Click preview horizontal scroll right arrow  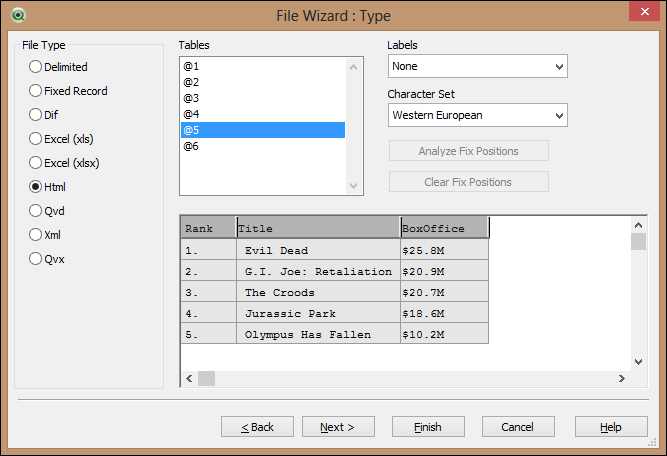click(622, 378)
